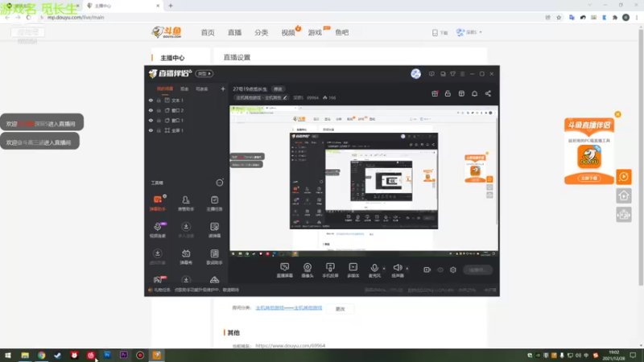Toggle visibility of 窗口 2 source

(151, 110)
